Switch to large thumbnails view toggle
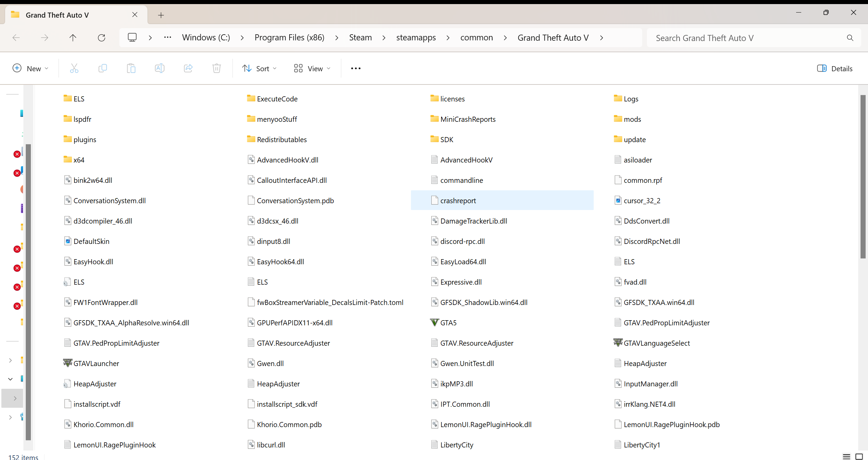This screenshot has height=460, width=868. coord(859,457)
